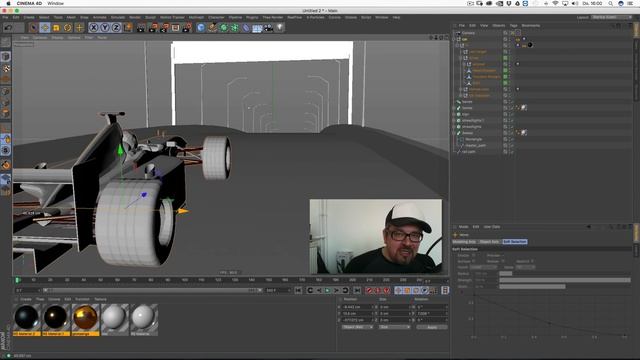Click the Make Editable icon in left palette

point(6,42)
